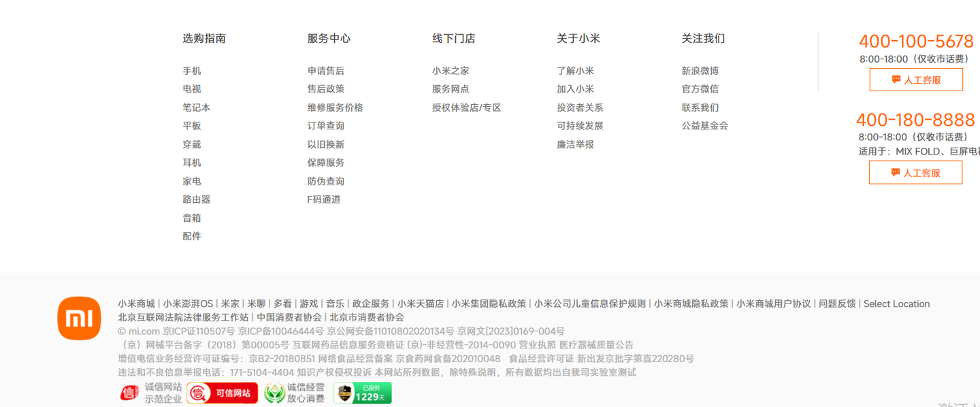Open the 音乐 footer link
The width and height of the screenshot is (980, 407).
click(x=335, y=304)
